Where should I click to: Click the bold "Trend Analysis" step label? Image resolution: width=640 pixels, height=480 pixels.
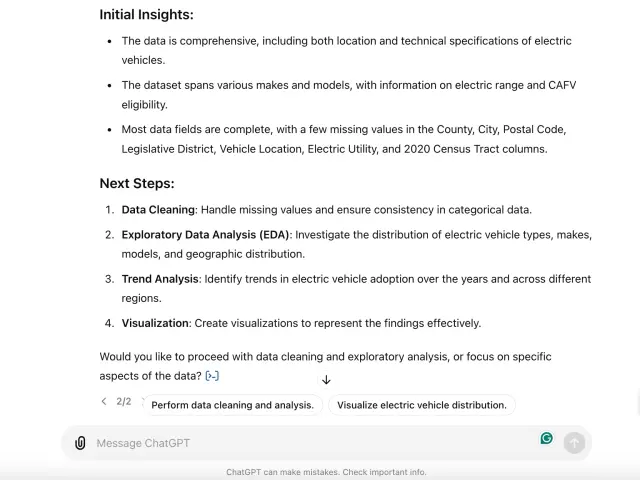pyautogui.click(x=161, y=279)
